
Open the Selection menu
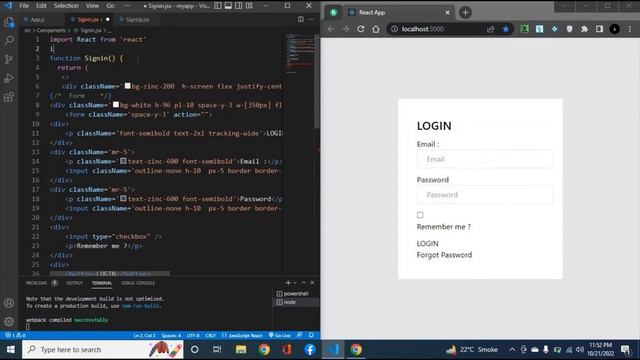pos(66,6)
